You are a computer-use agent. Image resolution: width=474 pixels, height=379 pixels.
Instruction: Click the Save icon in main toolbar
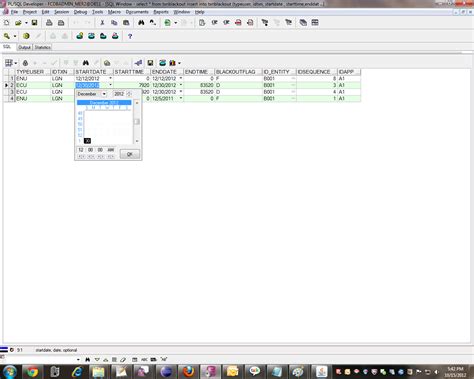click(x=34, y=23)
